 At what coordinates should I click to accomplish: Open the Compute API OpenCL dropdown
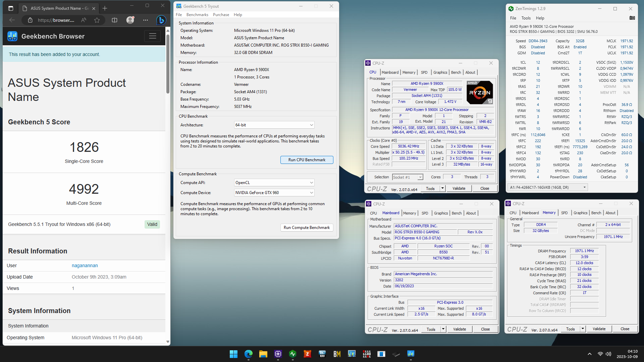(x=274, y=183)
